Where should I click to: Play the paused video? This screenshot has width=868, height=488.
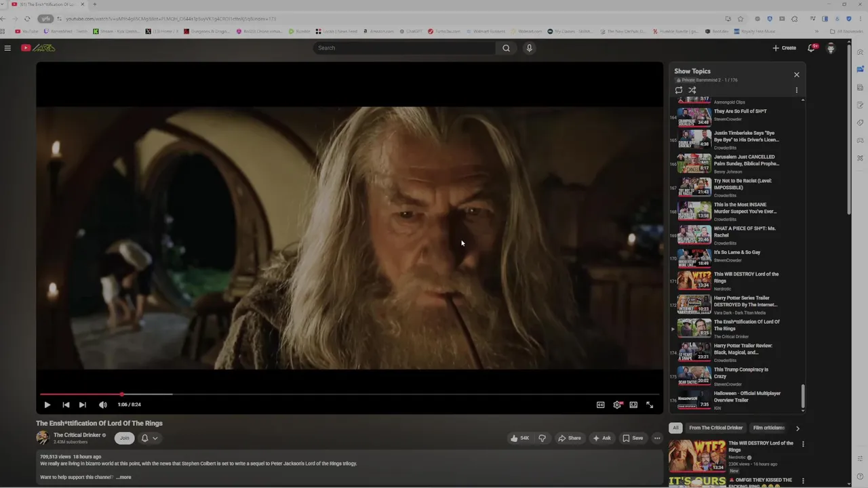click(47, 405)
